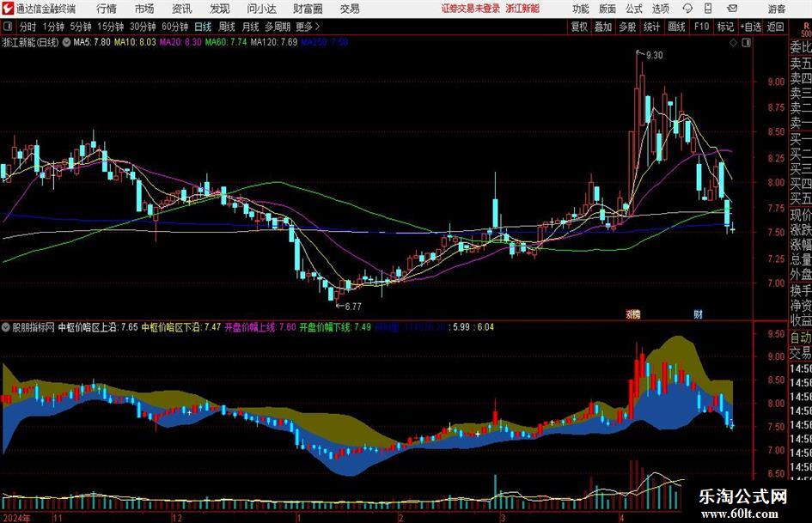
Task: Click the 中枢价格区下沿: 7.47 label
Action: 181,327
